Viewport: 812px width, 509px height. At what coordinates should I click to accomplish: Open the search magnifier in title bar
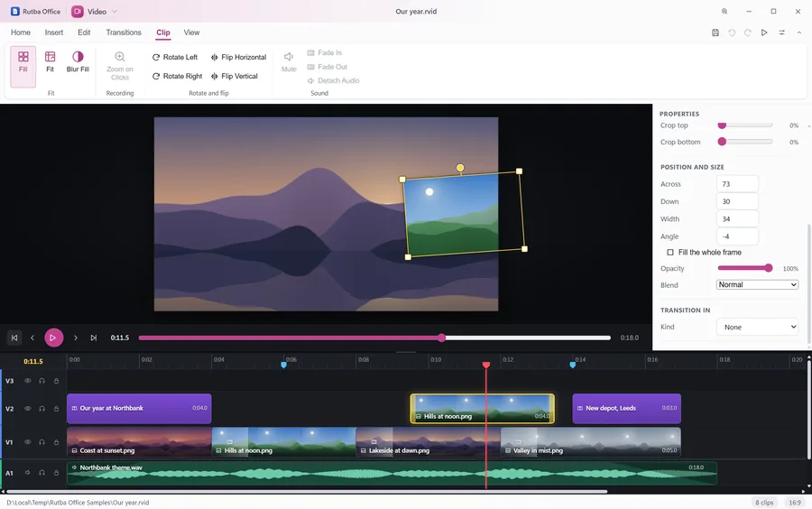724,12
